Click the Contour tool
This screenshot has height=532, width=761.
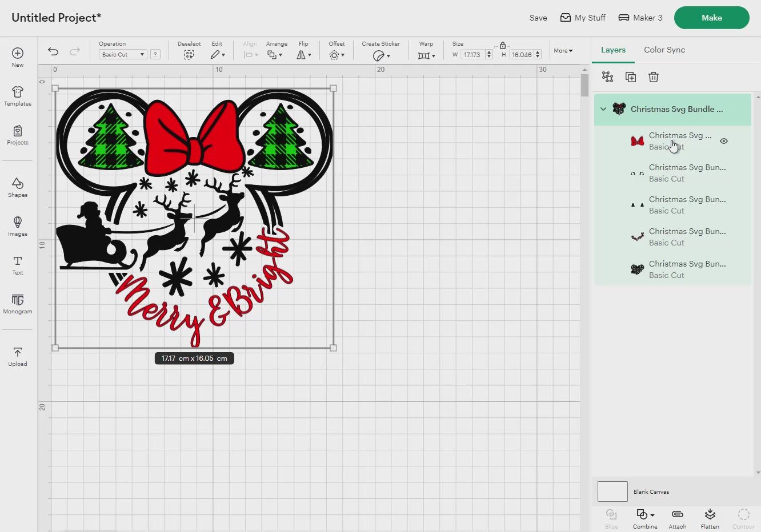point(743,518)
